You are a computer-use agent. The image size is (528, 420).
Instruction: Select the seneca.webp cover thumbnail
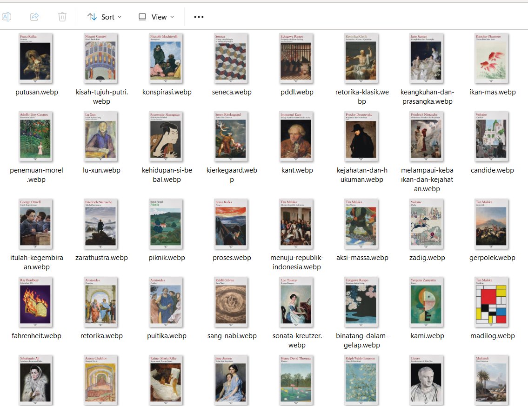point(232,58)
